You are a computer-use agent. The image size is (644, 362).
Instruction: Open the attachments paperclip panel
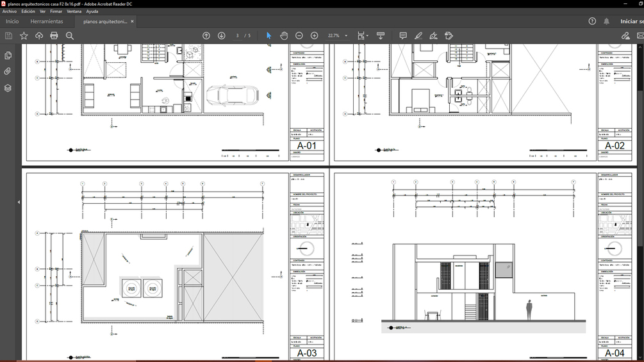click(x=8, y=71)
